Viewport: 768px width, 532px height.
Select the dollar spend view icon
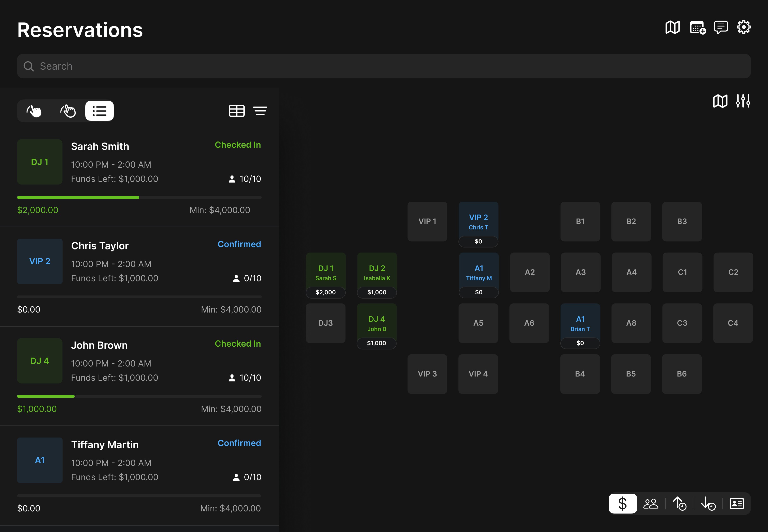(x=622, y=504)
